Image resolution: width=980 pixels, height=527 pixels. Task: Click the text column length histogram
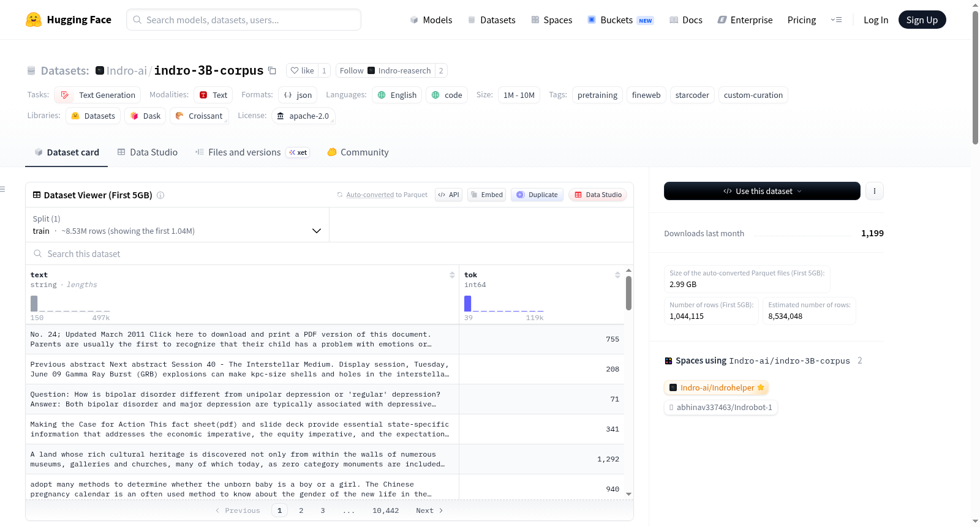coord(70,304)
